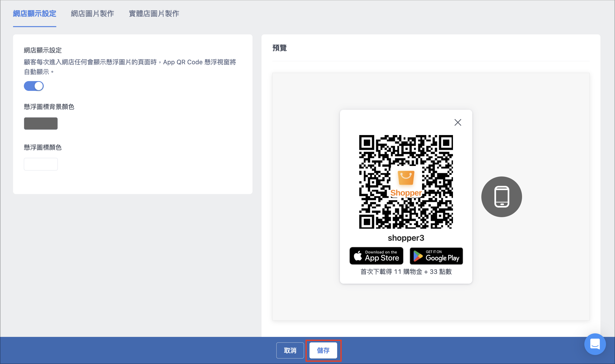Switch to the 實體店圖片製作 tab
Viewport: 615px width, 364px height.
pos(154,14)
